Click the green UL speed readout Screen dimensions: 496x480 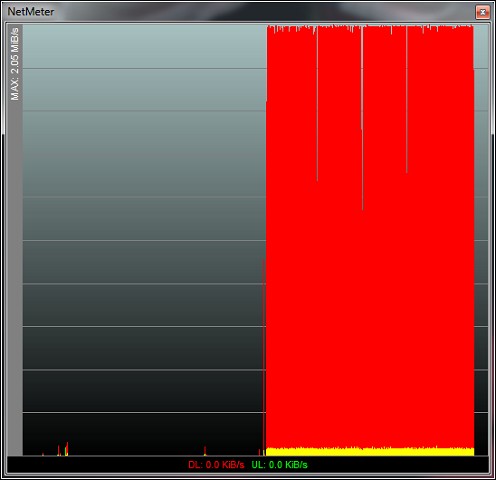(x=279, y=465)
